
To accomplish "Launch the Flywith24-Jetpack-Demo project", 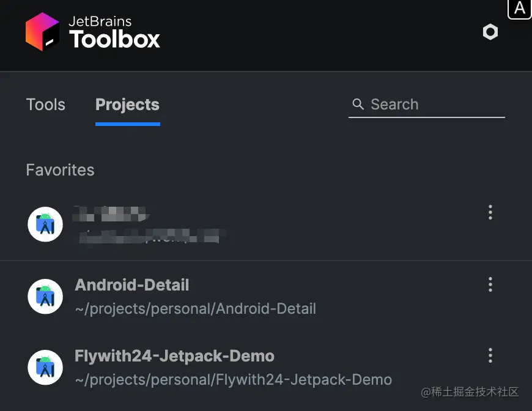I will 175,356.
